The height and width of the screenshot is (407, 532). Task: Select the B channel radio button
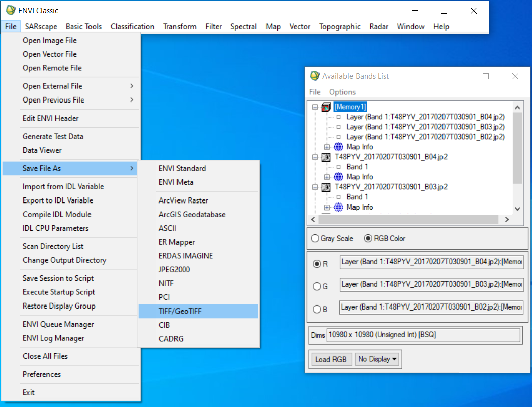317,310
